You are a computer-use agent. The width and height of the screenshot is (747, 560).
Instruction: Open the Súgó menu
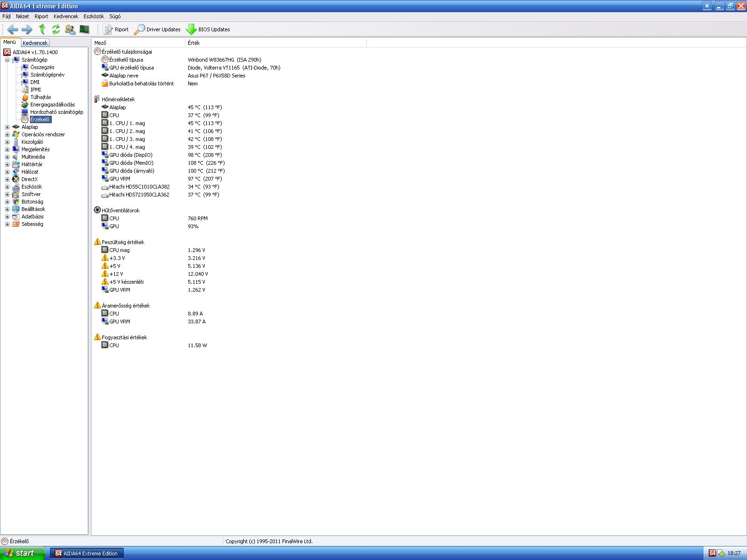pyautogui.click(x=115, y=16)
